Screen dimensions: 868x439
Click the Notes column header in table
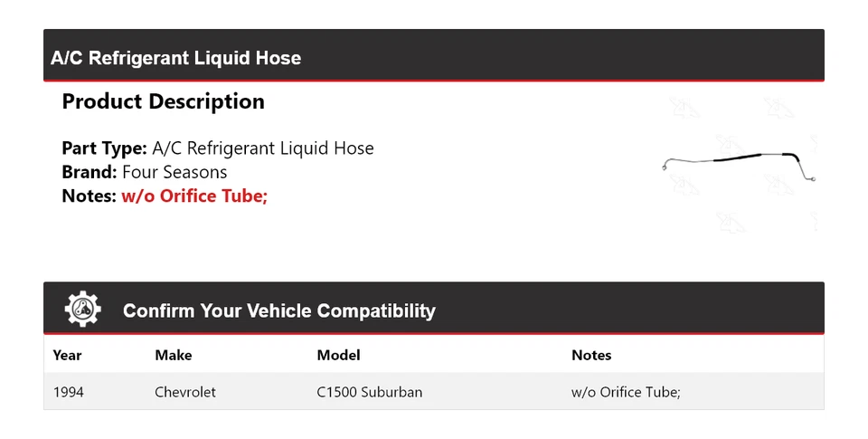click(x=591, y=356)
